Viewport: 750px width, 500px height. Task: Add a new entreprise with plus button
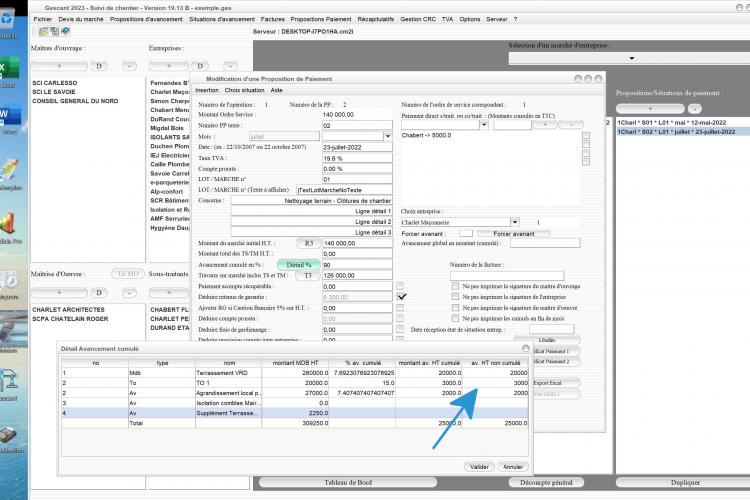(x=169, y=66)
